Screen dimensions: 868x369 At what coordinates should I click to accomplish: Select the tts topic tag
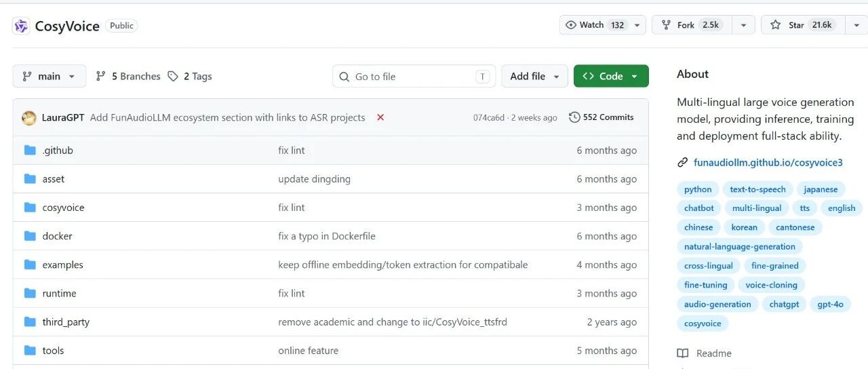[804, 208]
